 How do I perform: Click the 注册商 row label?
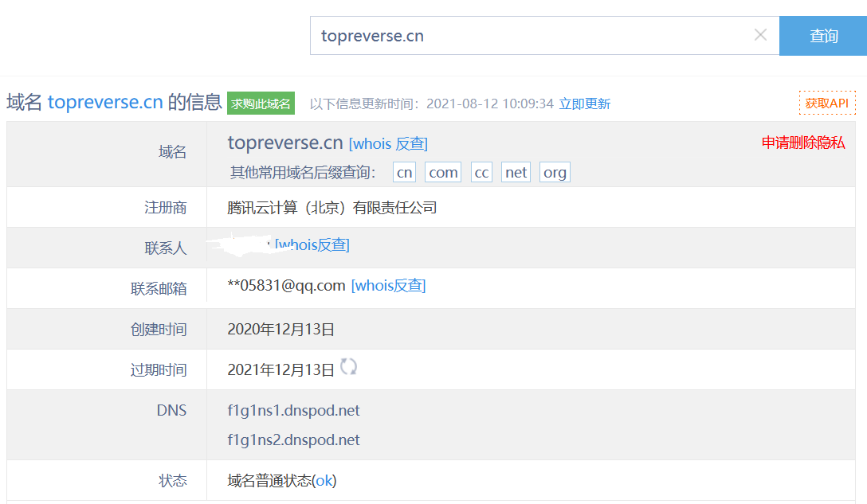coord(165,208)
